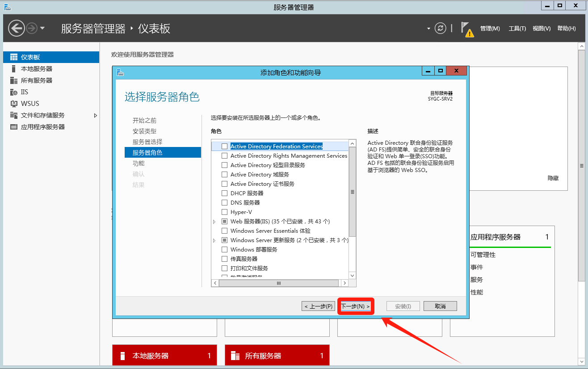Open the Manage (管理) menu

tap(490, 29)
